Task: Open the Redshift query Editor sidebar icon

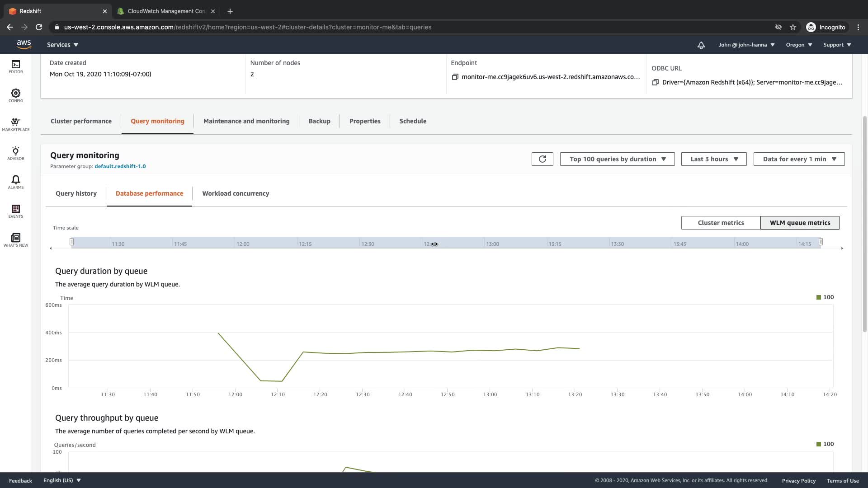Action: point(16,66)
